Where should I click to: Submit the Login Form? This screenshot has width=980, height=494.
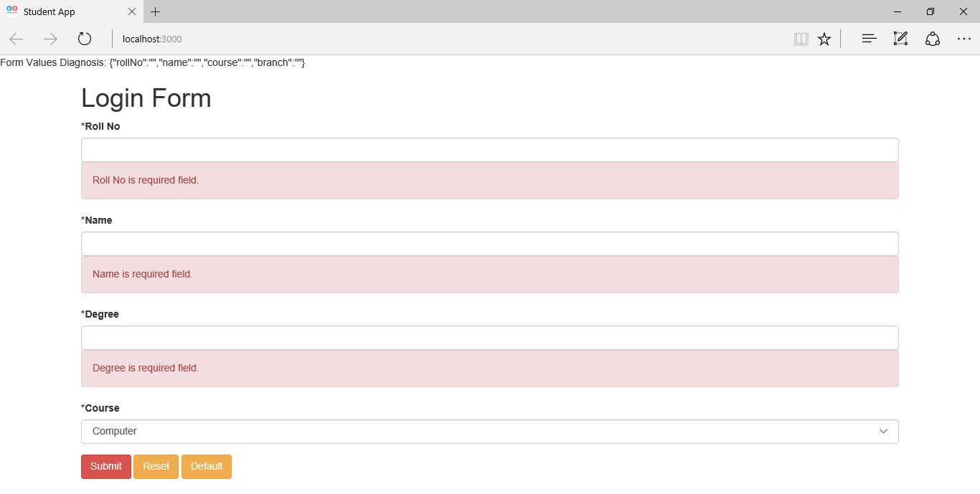[x=105, y=466]
